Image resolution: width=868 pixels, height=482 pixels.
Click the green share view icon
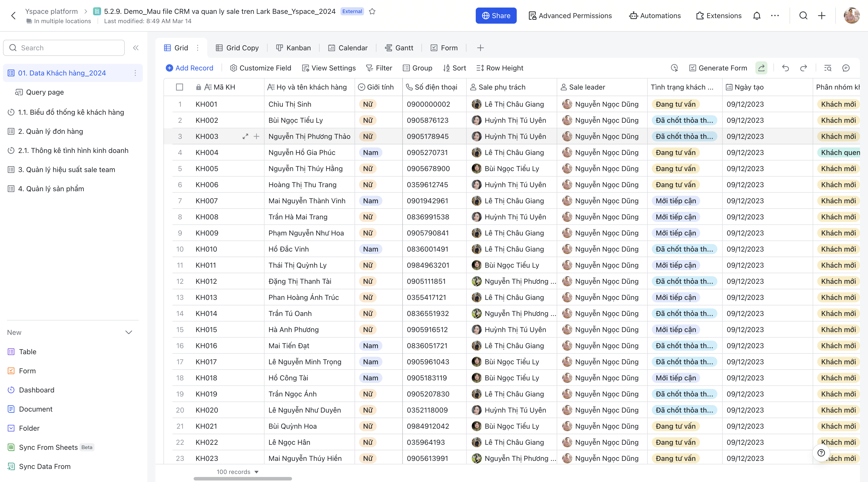click(x=762, y=68)
